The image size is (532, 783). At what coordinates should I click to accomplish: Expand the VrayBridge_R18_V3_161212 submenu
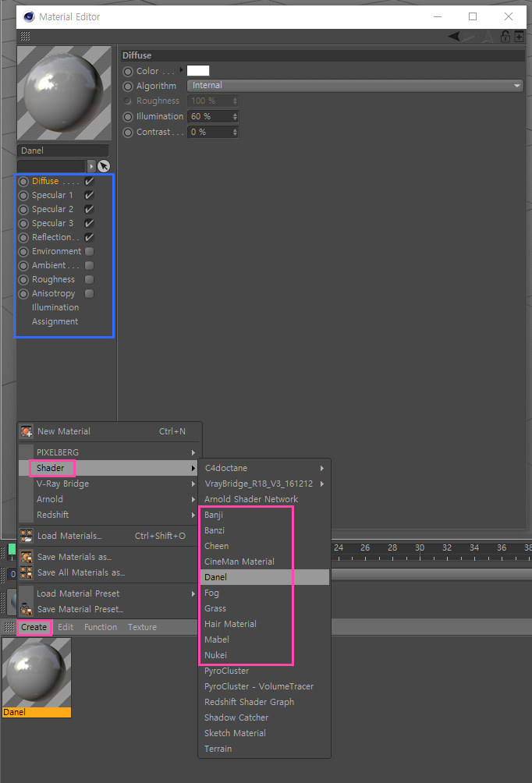[x=321, y=484]
